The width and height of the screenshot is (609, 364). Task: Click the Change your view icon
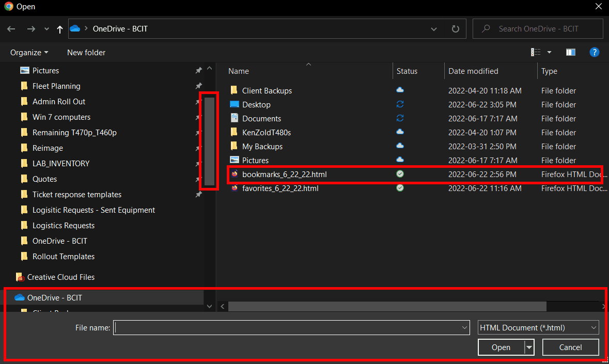[536, 52]
